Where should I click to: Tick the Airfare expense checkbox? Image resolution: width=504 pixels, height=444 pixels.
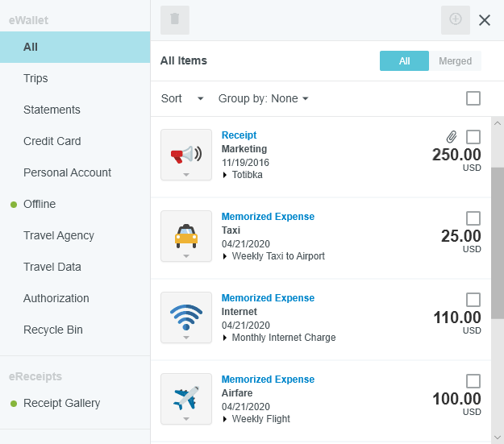473,381
